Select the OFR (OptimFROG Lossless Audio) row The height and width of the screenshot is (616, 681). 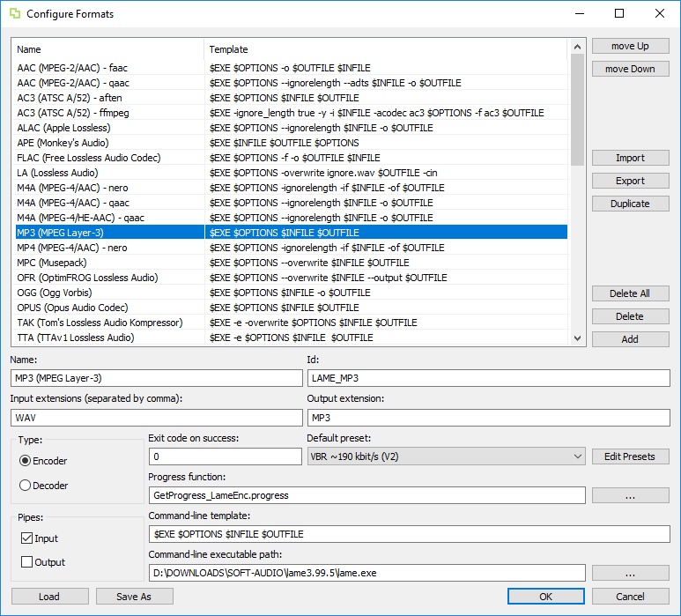point(291,278)
